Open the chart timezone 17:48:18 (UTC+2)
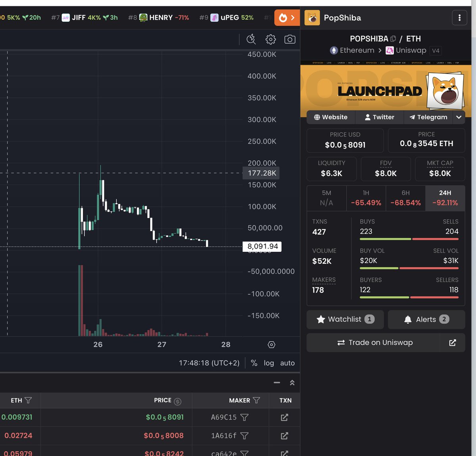 (209, 363)
